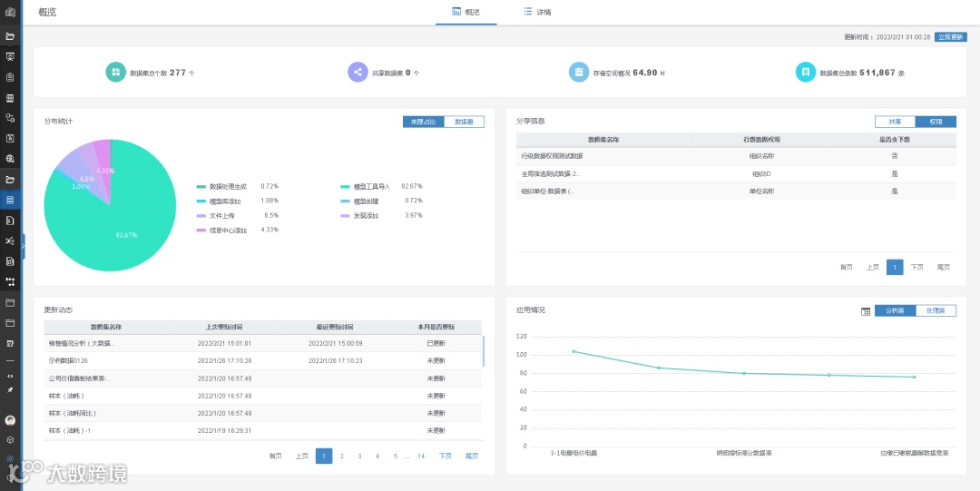Go to page 14 of update list
980x491 pixels.
pos(421,456)
